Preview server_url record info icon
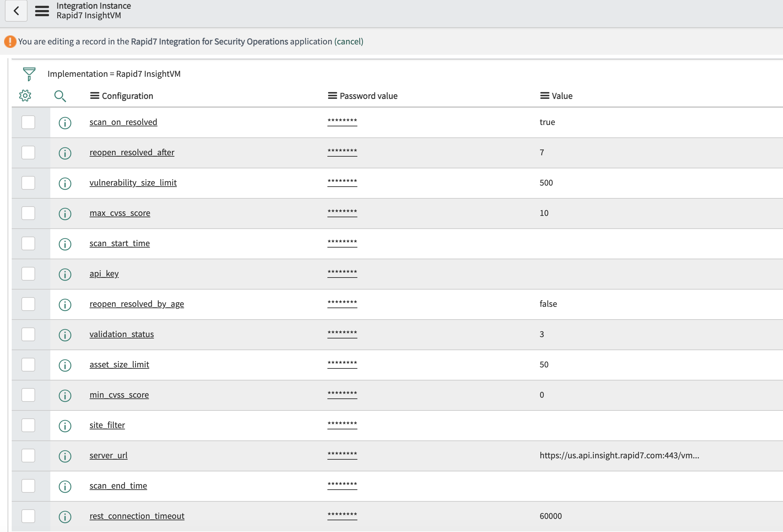This screenshot has width=783, height=532. (65, 456)
